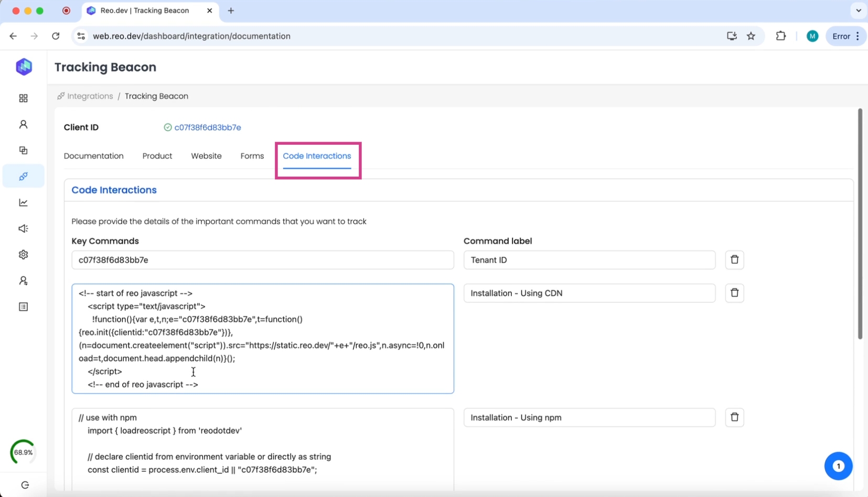Open the Website tab
Image resolution: width=868 pixels, height=497 pixels.
(206, 156)
